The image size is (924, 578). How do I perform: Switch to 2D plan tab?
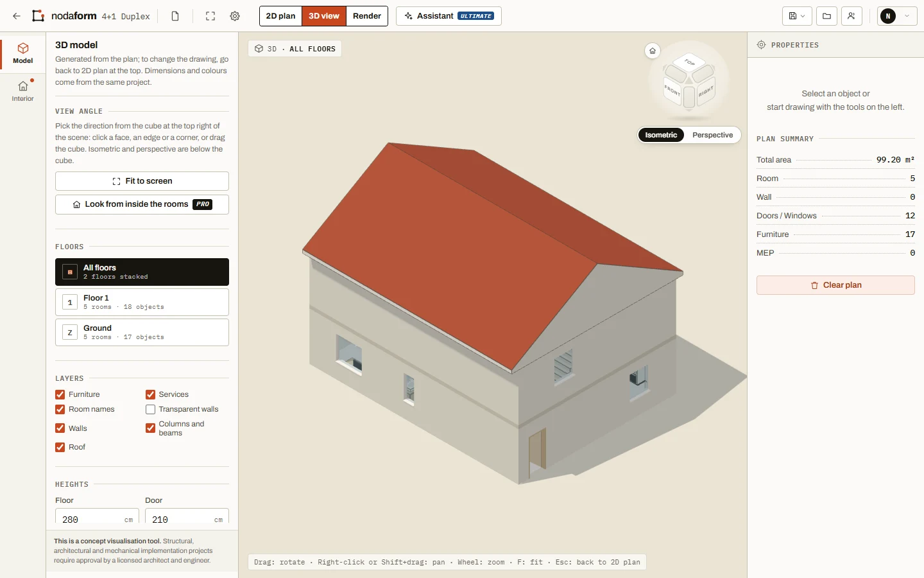[281, 16]
